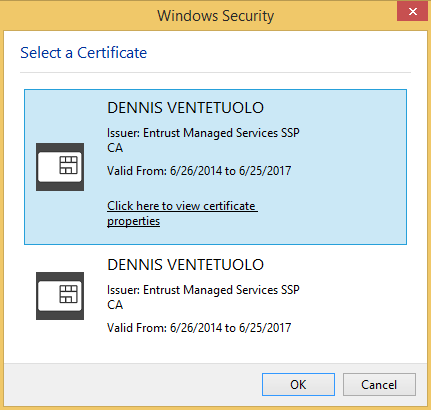Viewport: 431px width, 410px height.
Task: Click the 'CA' text in the highlighted certificate's issuer
Action: (x=115, y=148)
